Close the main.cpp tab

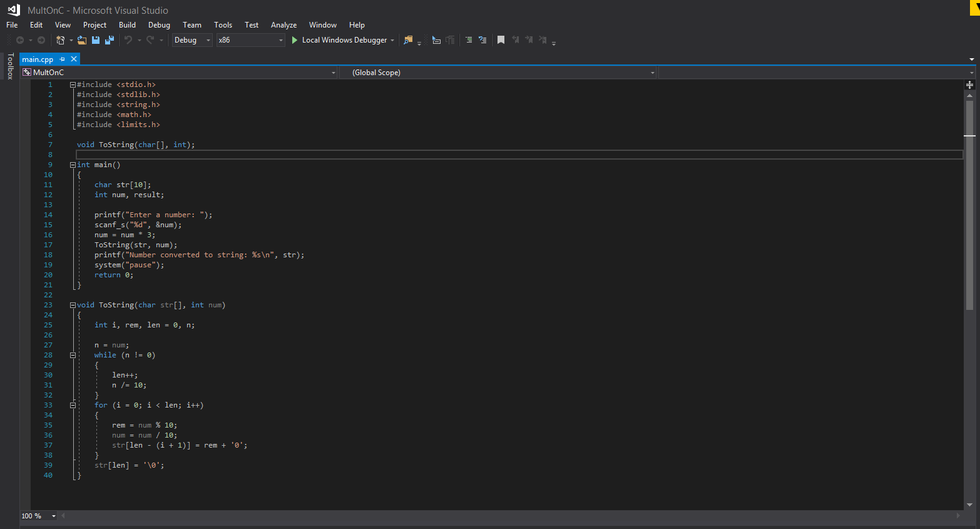(74, 59)
